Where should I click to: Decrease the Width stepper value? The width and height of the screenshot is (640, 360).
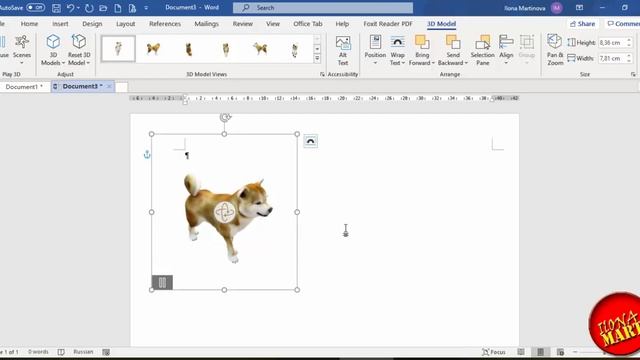629,61
